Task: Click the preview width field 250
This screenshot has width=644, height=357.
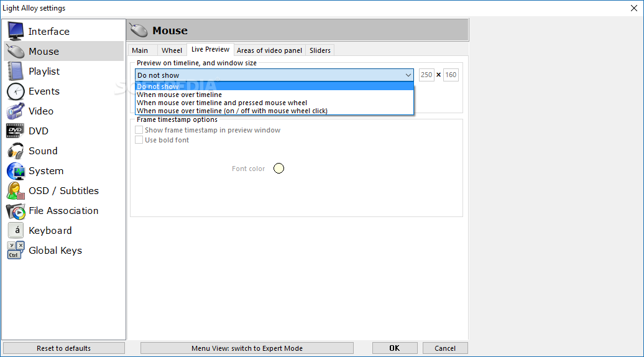Action: click(x=426, y=75)
